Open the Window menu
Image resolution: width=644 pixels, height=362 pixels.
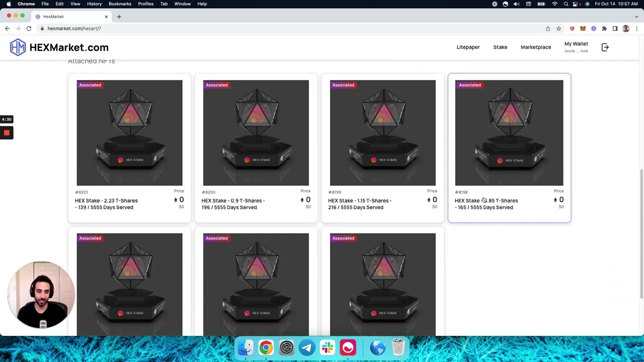[183, 4]
